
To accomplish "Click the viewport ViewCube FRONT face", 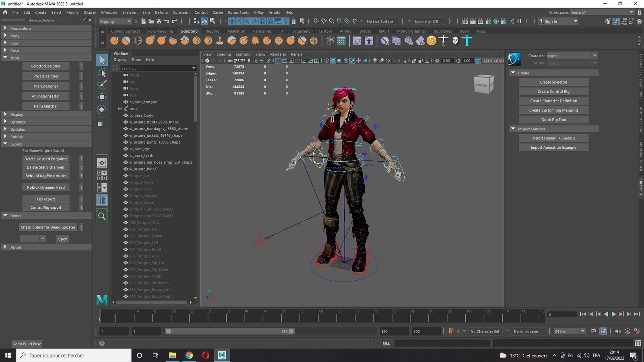I will (x=481, y=85).
